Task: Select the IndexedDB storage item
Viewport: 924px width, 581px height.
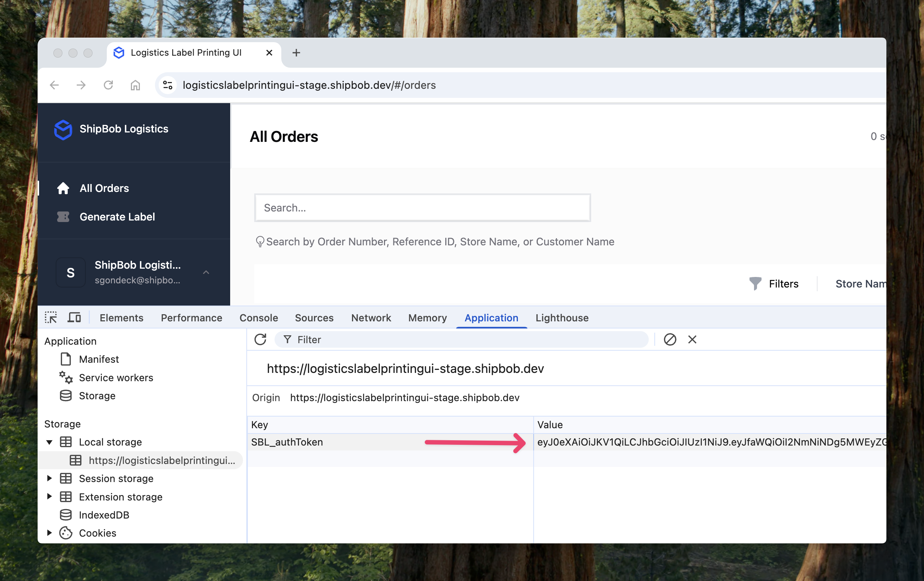Action: pyautogui.click(x=103, y=515)
